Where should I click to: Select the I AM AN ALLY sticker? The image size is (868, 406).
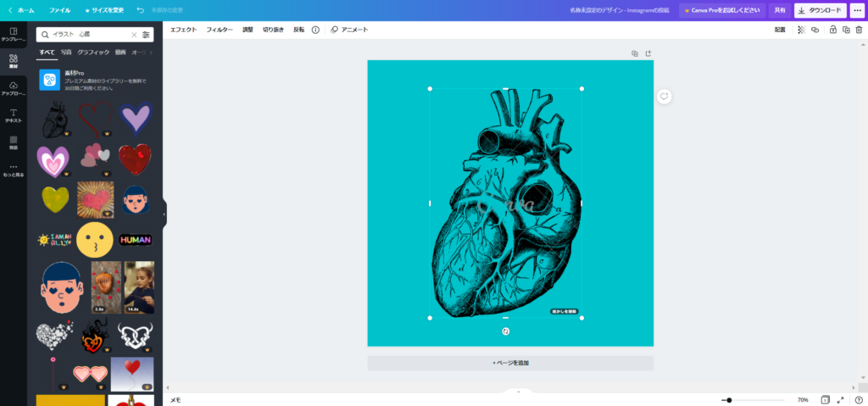[x=54, y=239]
